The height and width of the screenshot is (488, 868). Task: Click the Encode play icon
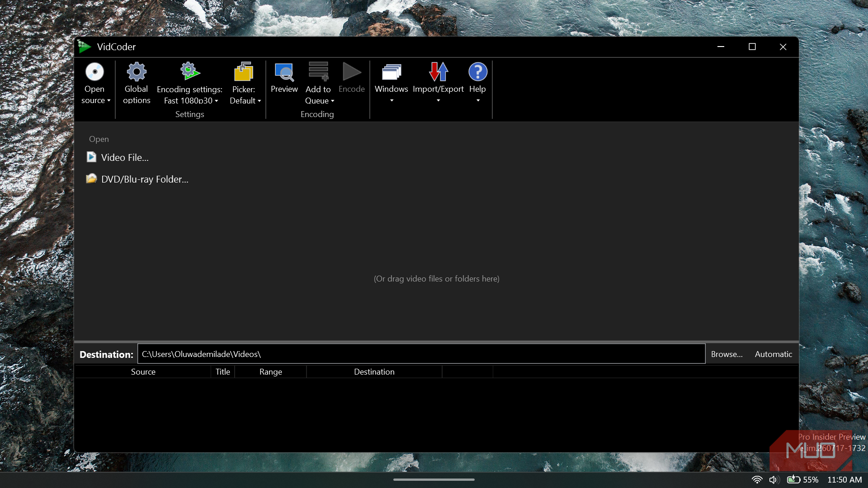click(352, 71)
